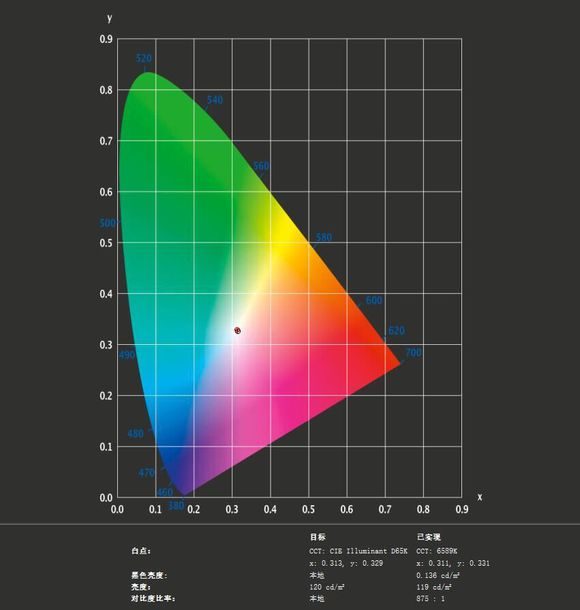This screenshot has width=580, height=610.
Task: Select the 600 wavelength label
Action: point(374,300)
